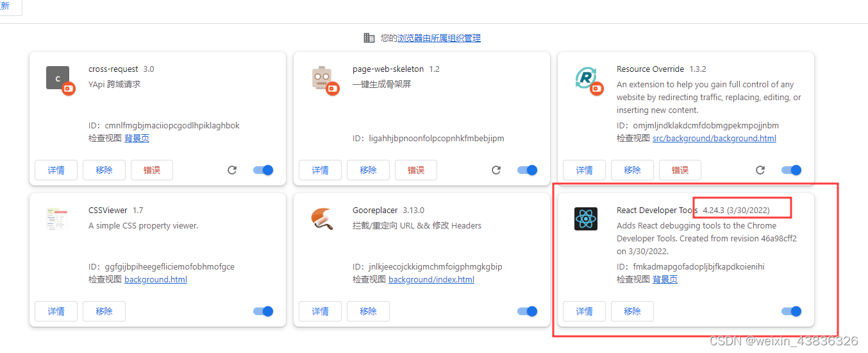The image size is (868, 353).
Task: Open cross-request 背景页 inspect link
Action: 137,139
